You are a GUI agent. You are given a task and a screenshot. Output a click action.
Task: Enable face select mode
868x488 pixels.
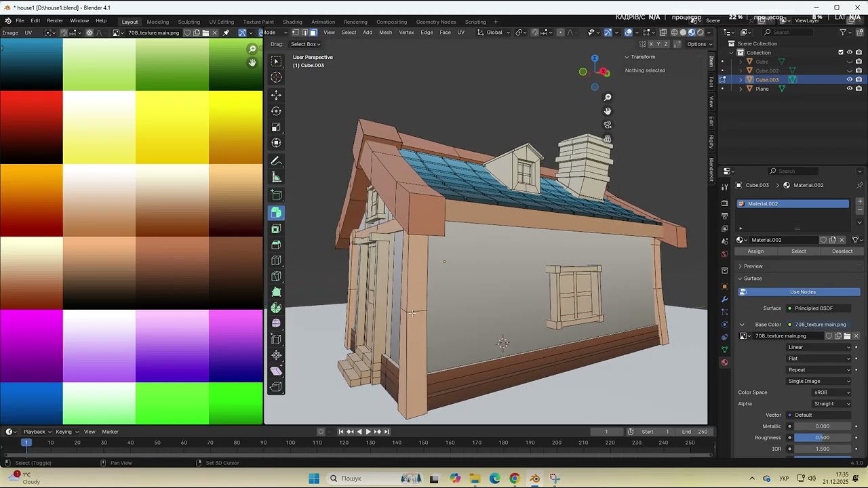click(314, 33)
